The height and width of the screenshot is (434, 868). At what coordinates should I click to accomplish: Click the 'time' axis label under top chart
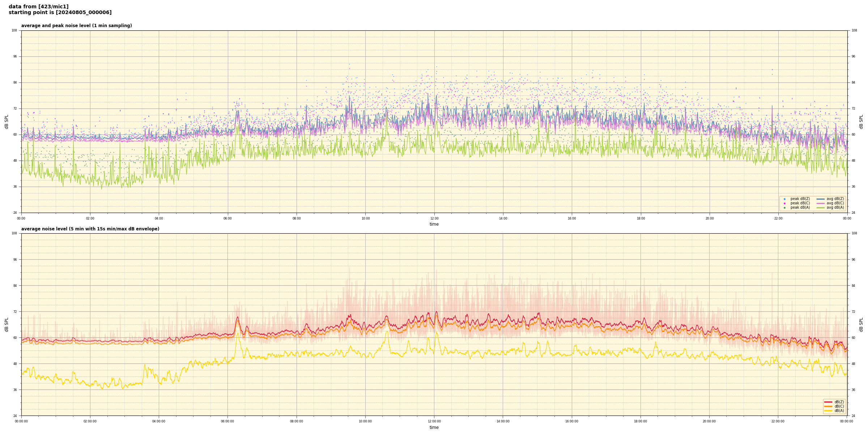[434, 224]
